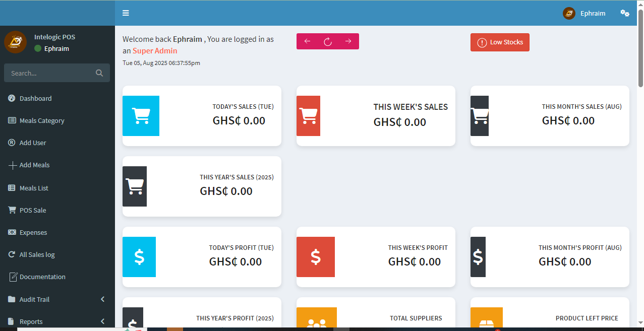
Task: Click the TOTAL SUPPLIERS label
Action: (x=416, y=318)
